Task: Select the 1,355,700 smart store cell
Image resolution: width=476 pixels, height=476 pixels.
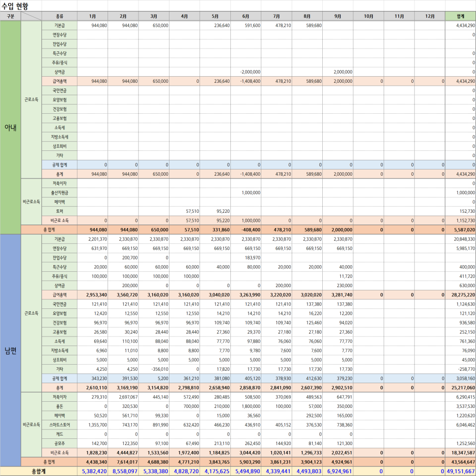Action: tap(93, 425)
